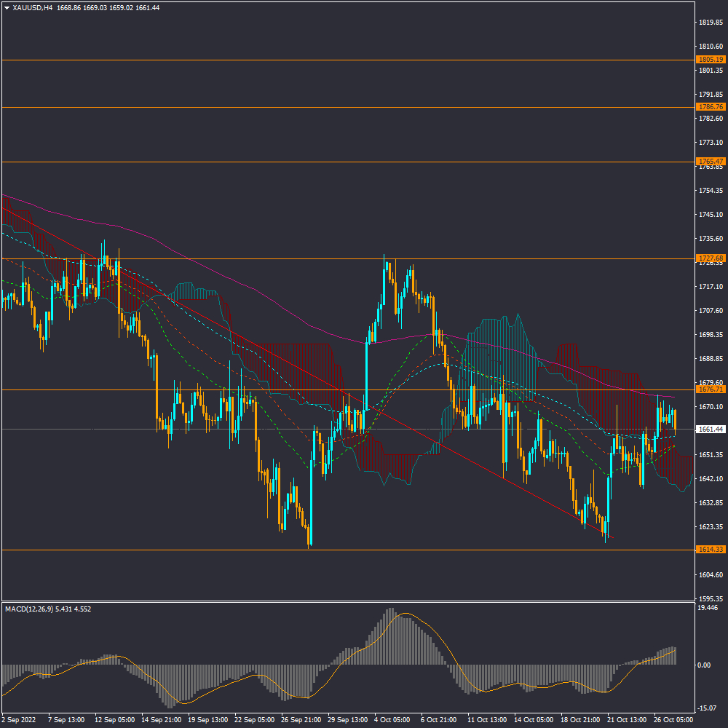Click the 1676.71 price level label

[710, 389]
